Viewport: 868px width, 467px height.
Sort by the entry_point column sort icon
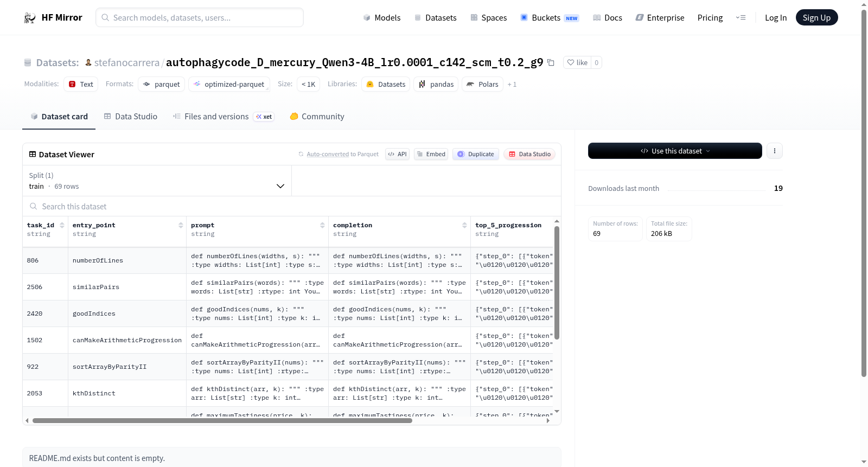(x=181, y=225)
